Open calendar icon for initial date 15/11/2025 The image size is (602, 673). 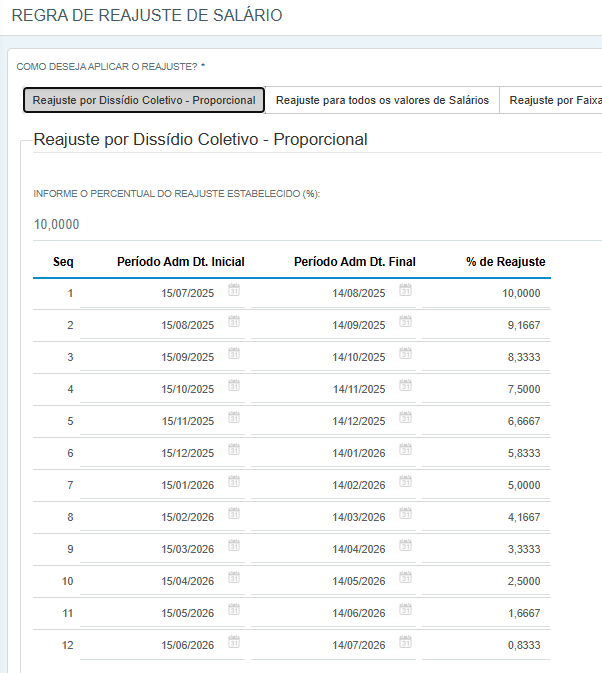tap(234, 418)
